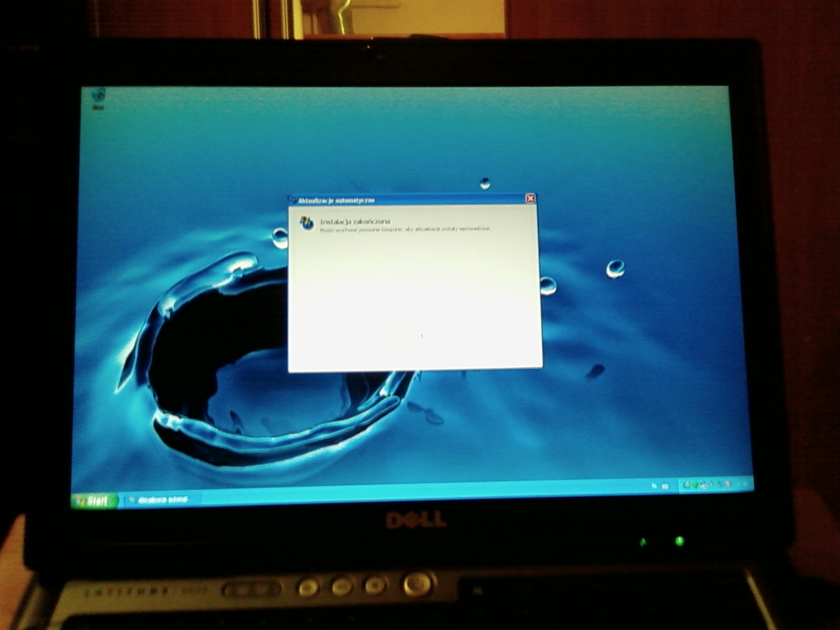
Task: Close the Aktualizacje automatyczne dialog
Action: (x=530, y=198)
